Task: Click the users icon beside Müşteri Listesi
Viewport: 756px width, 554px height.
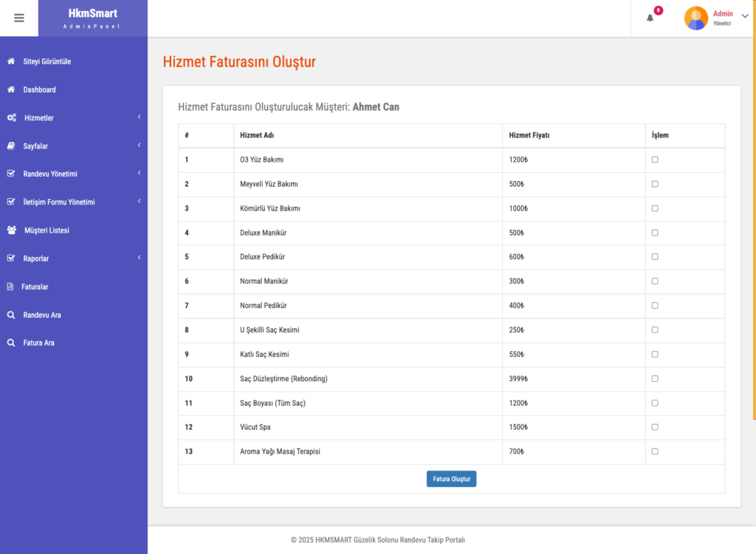Action: [12, 230]
